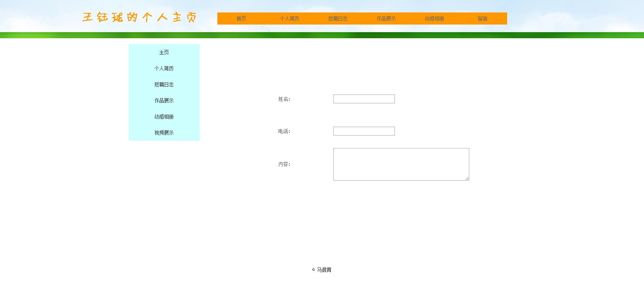Open 动感相册 from the orange top bar
Viewport: 644px width, 294px height.
pos(434,19)
